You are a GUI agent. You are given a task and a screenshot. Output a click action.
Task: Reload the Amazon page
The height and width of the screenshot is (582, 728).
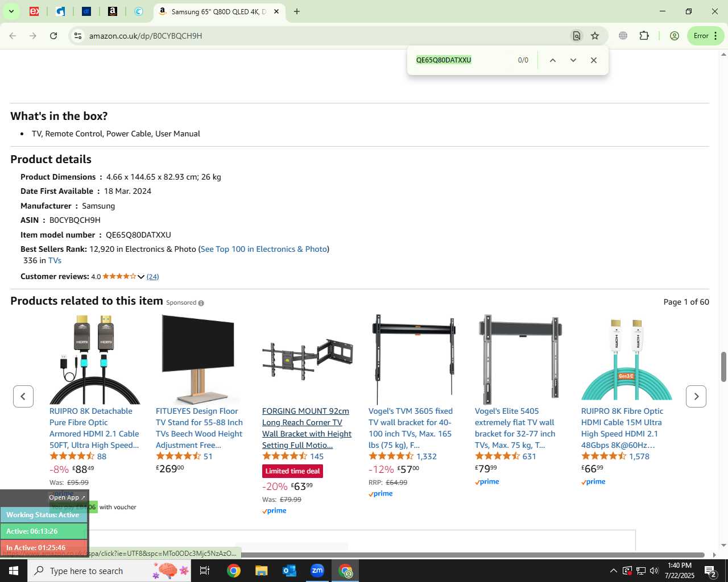click(53, 36)
